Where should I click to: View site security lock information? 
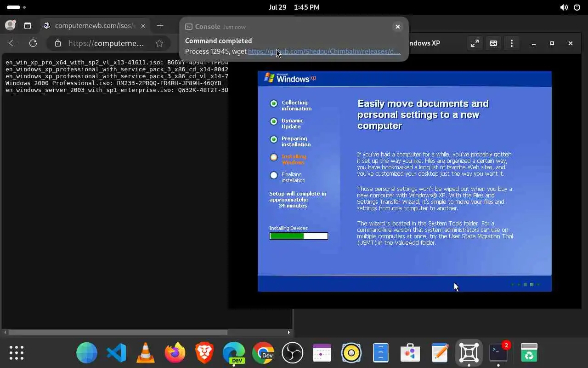pos(58,43)
